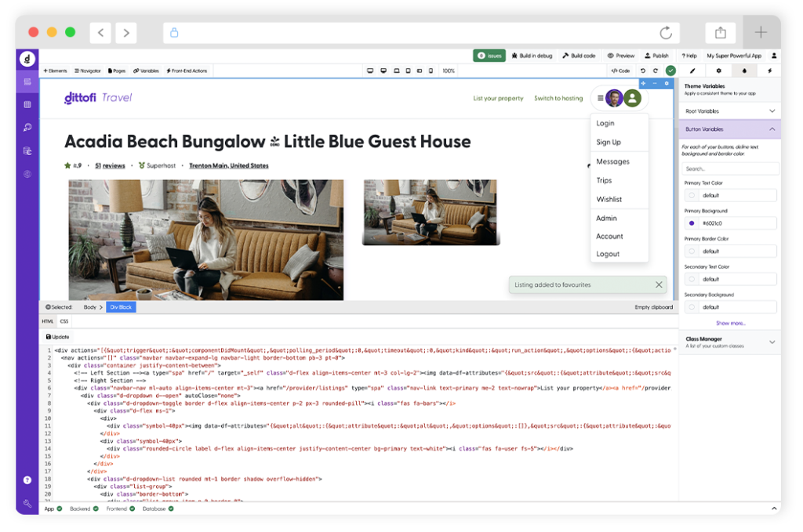The image size is (803, 532).
Task: Click the Dittofi logo icon in sidebar
Action: click(x=27, y=59)
